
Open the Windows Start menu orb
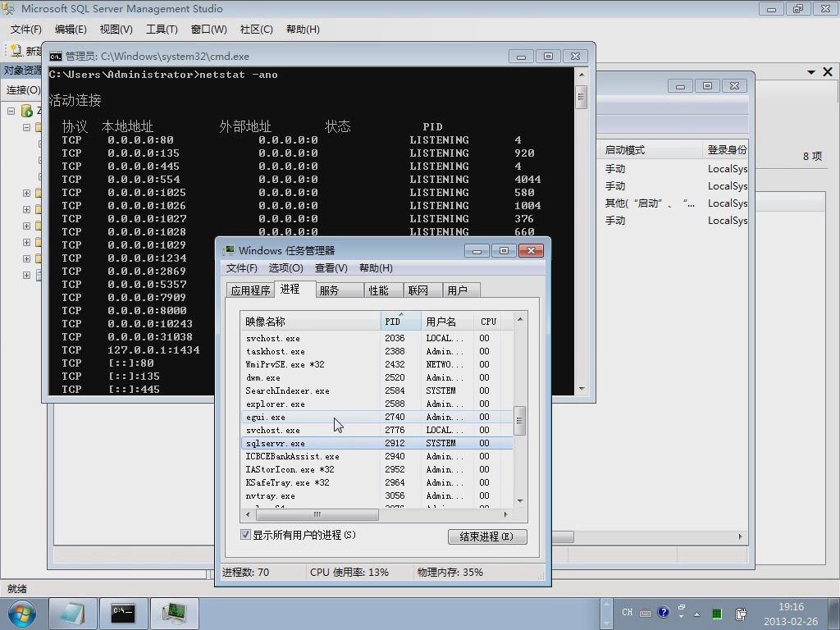[22, 614]
